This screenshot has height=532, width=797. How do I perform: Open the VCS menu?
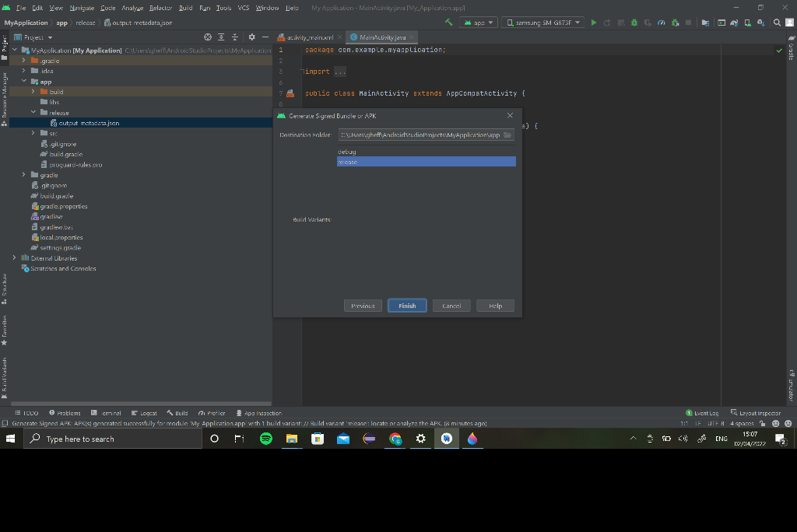point(244,8)
